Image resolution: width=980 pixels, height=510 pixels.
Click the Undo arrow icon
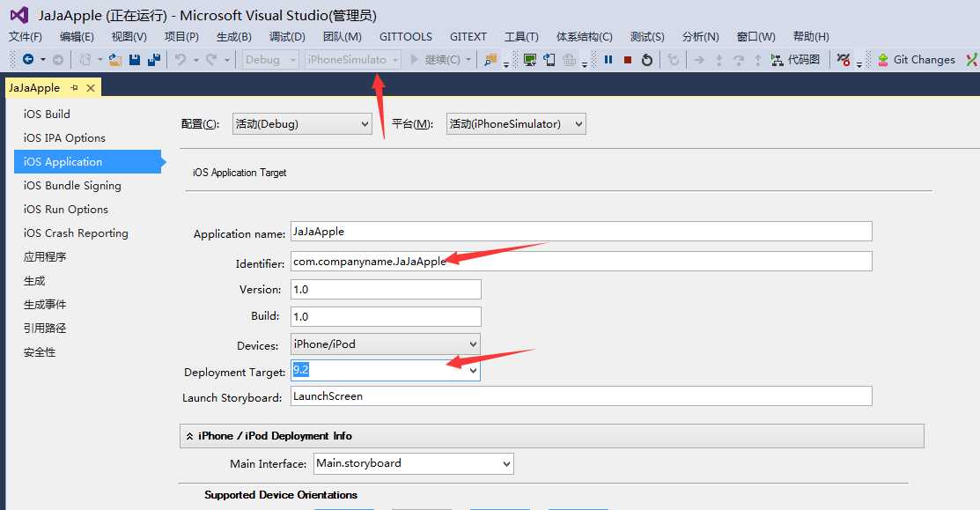(180, 59)
